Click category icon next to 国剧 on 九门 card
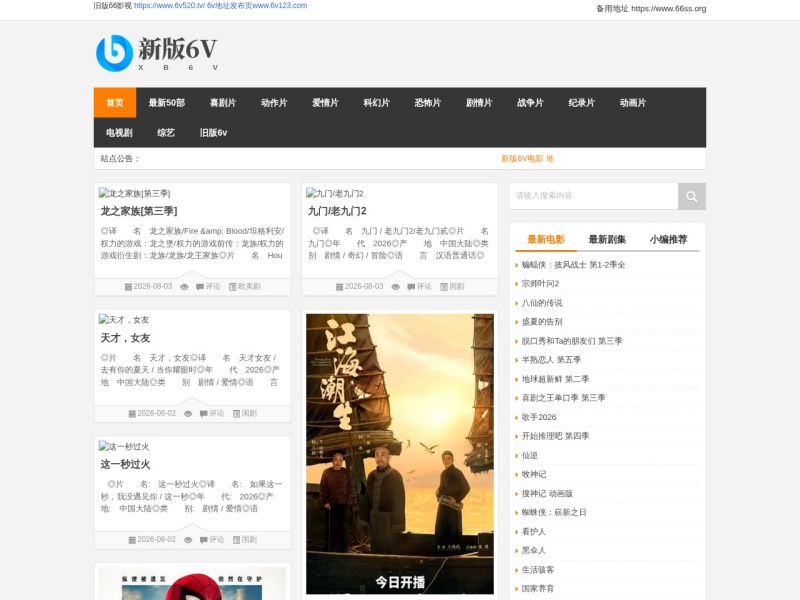Screen dimensions: 800x600 click(444, 287)
